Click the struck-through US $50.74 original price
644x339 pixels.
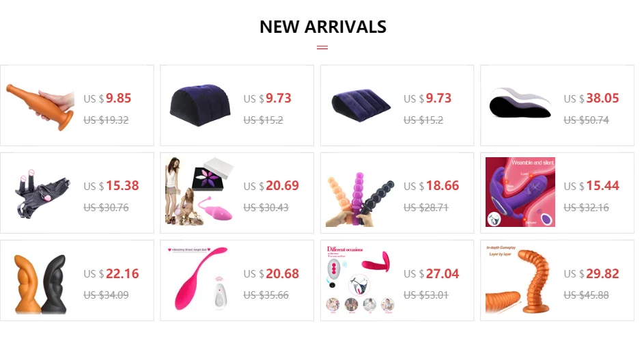pos(586,120)
